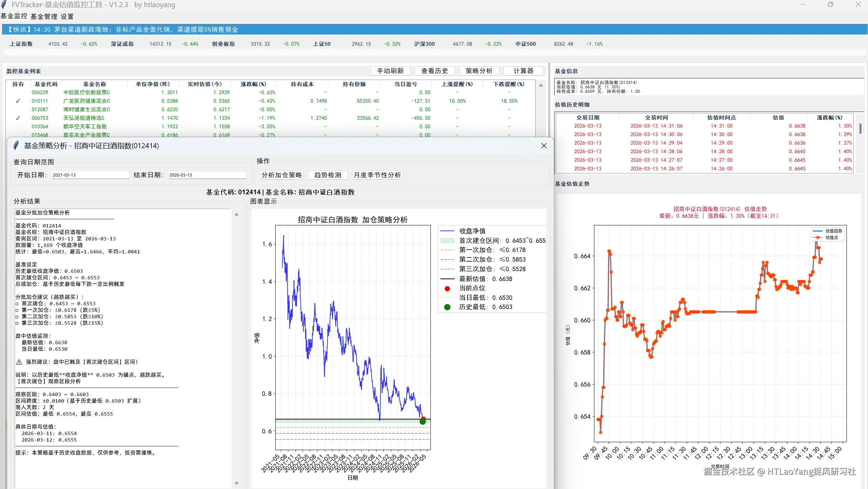The image size is (868, 489).
Task: Open the 基金监控 menu
Action: click(x=14, y=16)
